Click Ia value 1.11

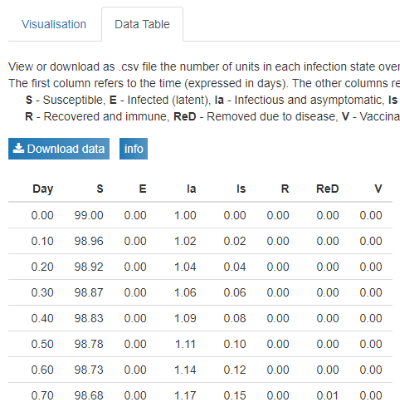pos(185,344)
